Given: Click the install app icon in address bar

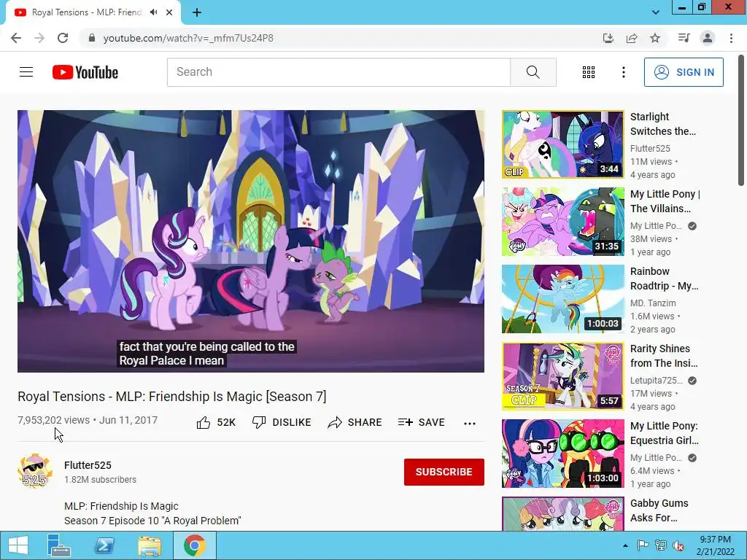Looking at the screenshot, I should point(608,38).
